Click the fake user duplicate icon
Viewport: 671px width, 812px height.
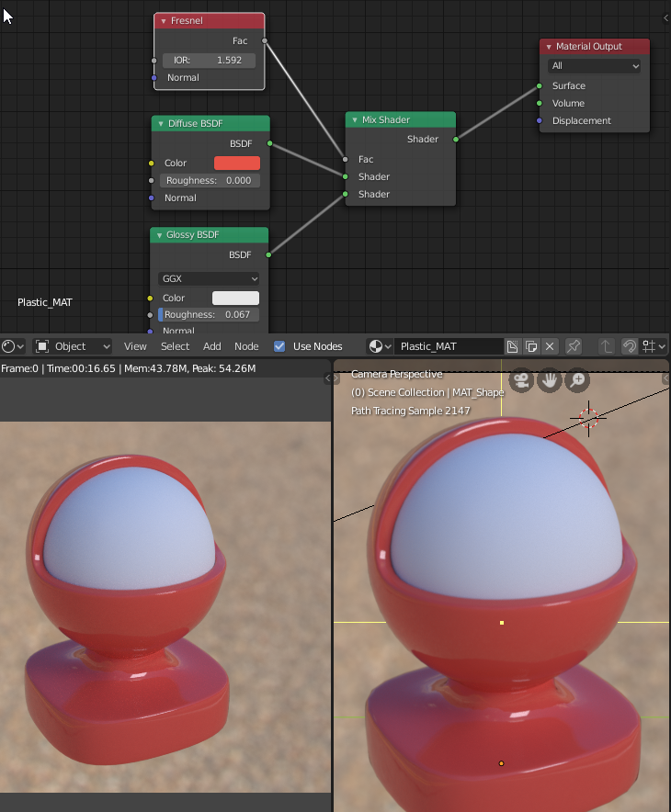(531, 346)
